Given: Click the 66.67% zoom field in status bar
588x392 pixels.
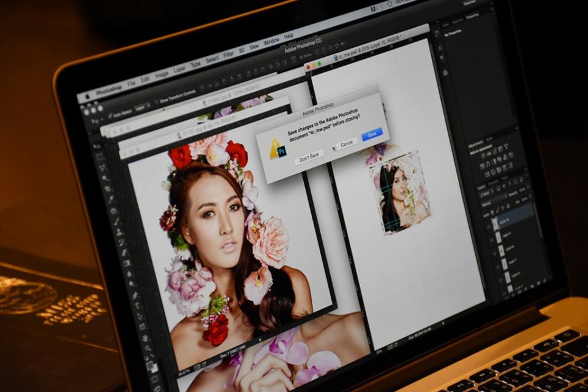Looking at the screenshot, I should tap(184, 374).
